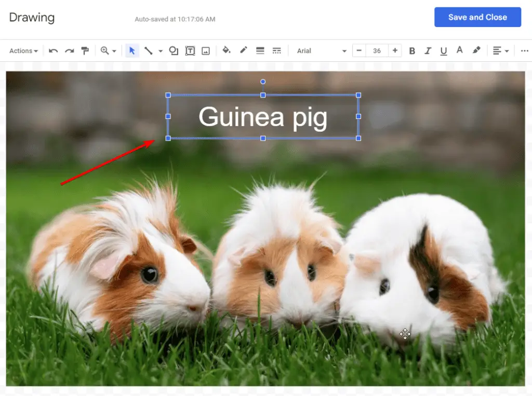Select the Shape tool
This screenshot has height=396, width=532.
click(174, 50)
